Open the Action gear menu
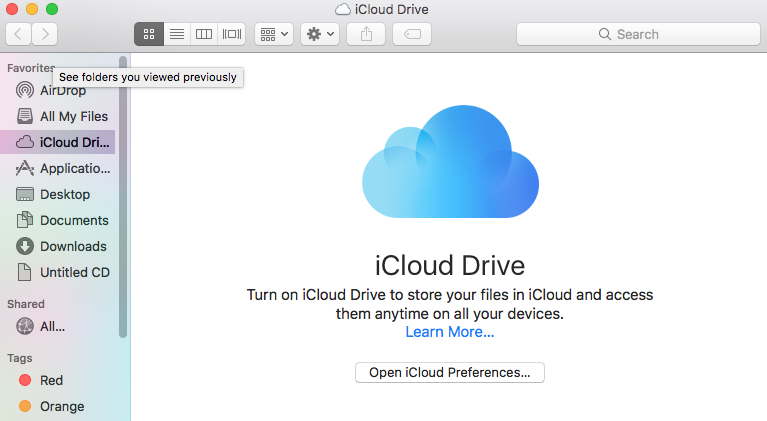 tap(320, 34)
